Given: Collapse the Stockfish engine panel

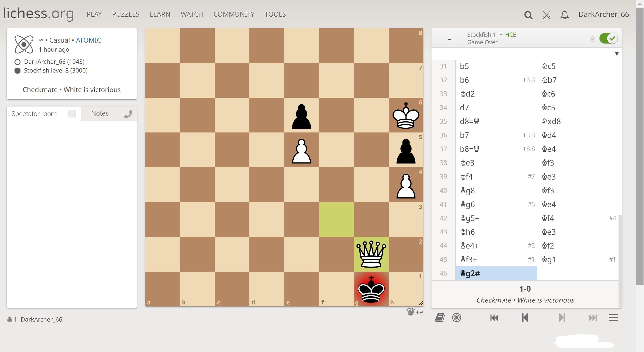Looking at the screenshot, I should [449, 39].
